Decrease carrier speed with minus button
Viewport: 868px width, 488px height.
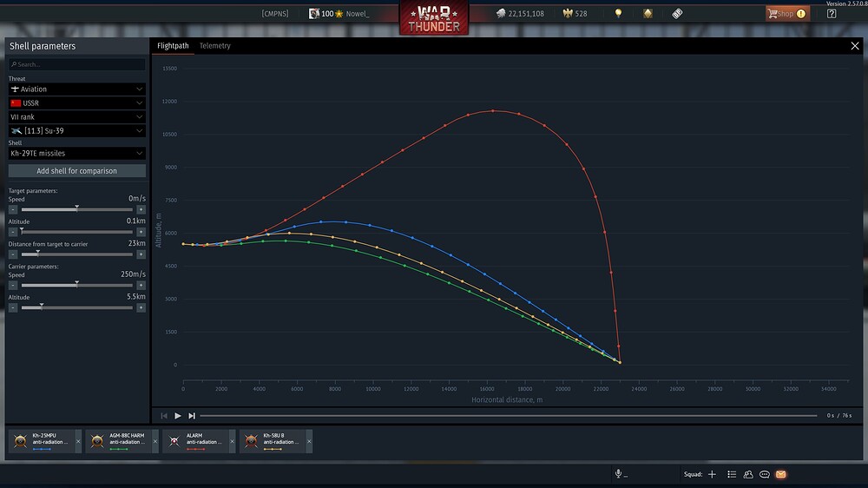click(x=13, y=286)
